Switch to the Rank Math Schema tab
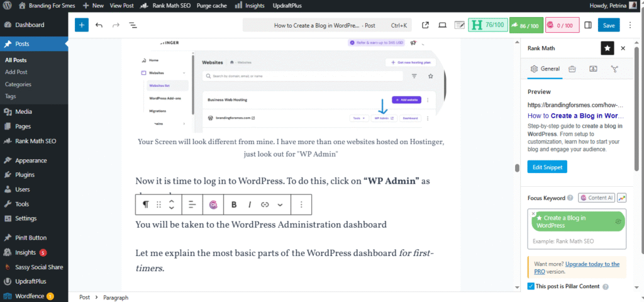 pyautogui.click(x=593, y=69)
